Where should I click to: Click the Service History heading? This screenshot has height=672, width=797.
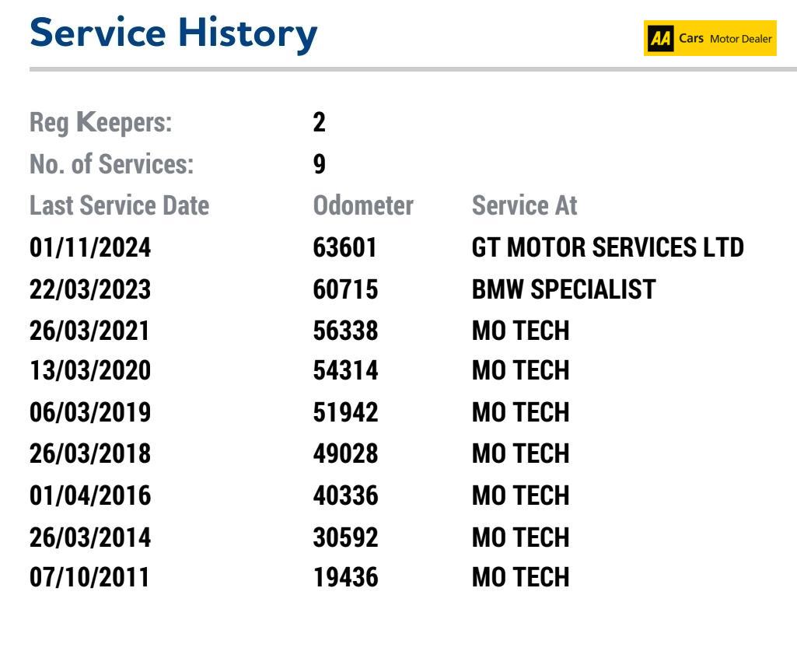[x=173, y=34]
